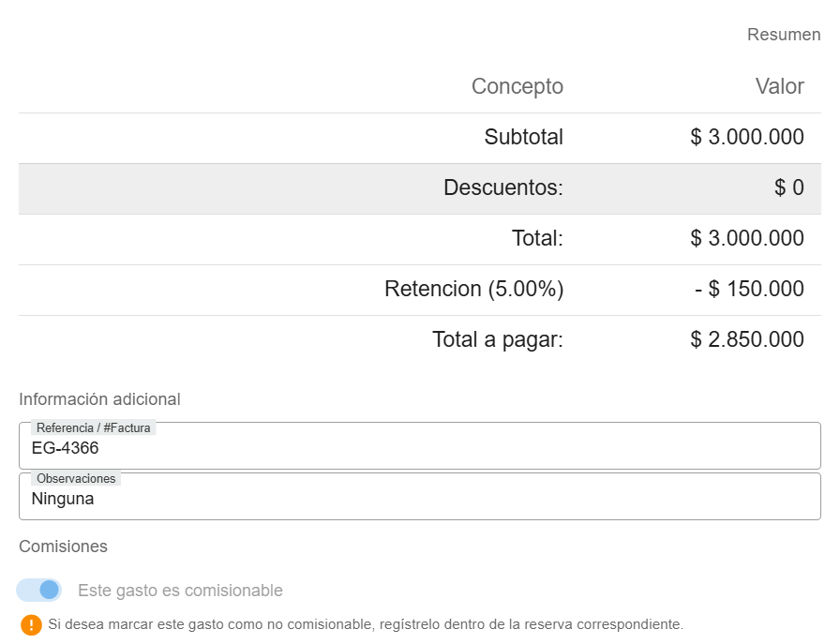This screenshot has width=840, height=644.
Task: Click the orange warning icon
Action: point(31,624)
